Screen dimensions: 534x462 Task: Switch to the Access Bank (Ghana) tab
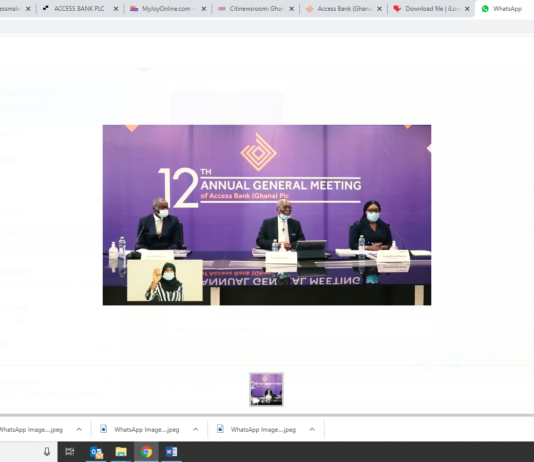(x=343, y=9)
